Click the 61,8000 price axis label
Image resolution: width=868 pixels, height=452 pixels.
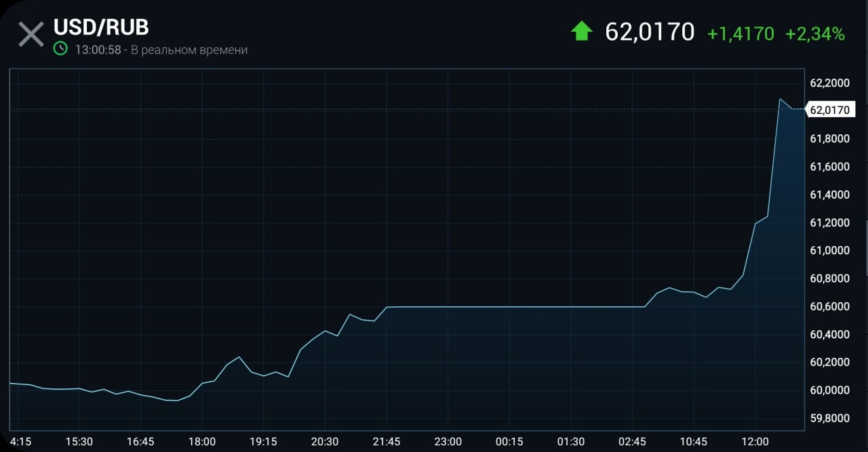point(829,138)
